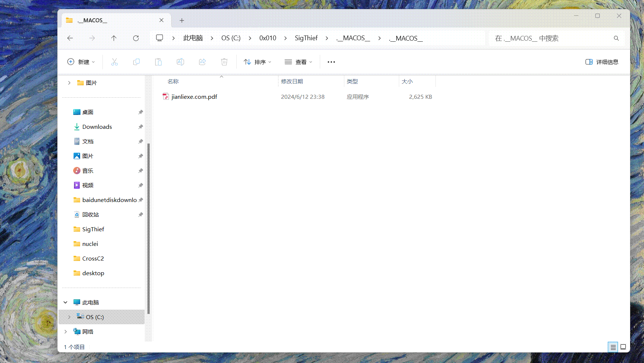Click the jianliexe.com.pdf file icon
The image size is (644, 363).
coord(166,97)
